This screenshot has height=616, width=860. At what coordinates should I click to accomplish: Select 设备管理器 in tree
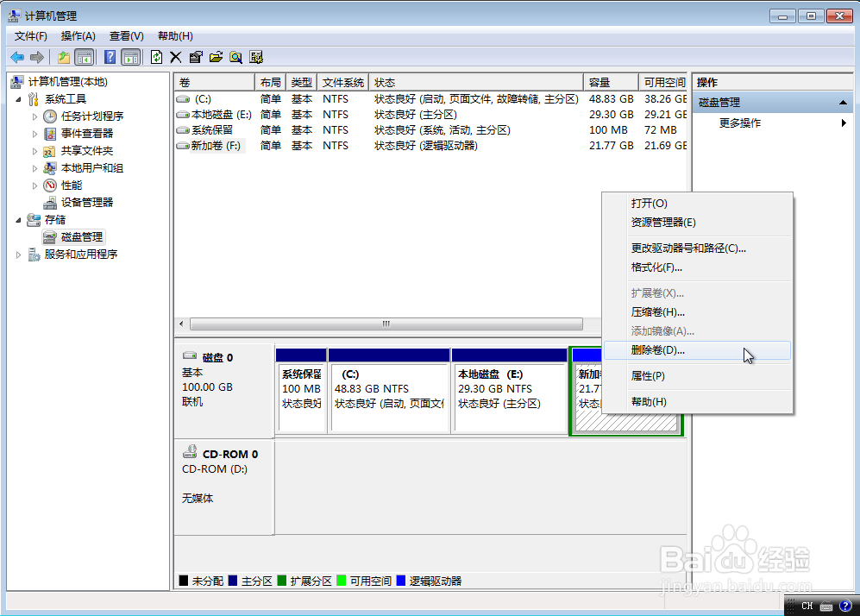click(x=86, y=203)
